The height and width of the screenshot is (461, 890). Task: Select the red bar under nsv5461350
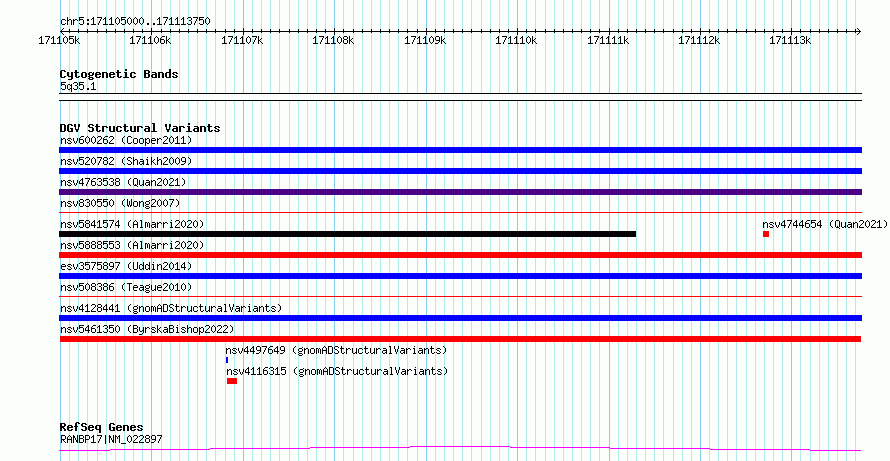460,339
